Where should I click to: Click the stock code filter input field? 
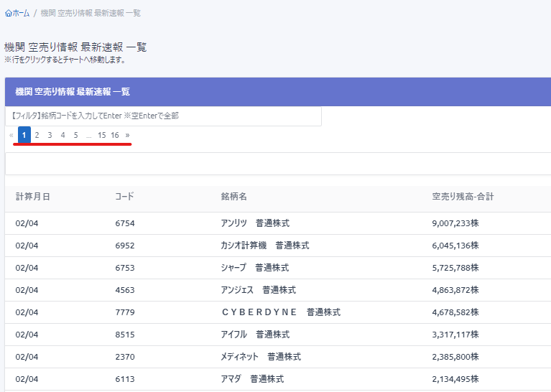[x=163, y=116]
